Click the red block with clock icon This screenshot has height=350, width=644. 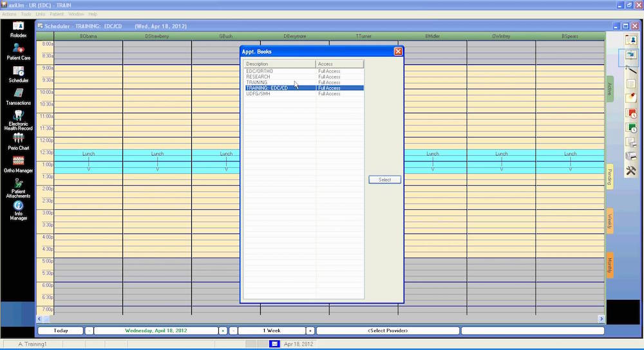[x=631, y=113]
